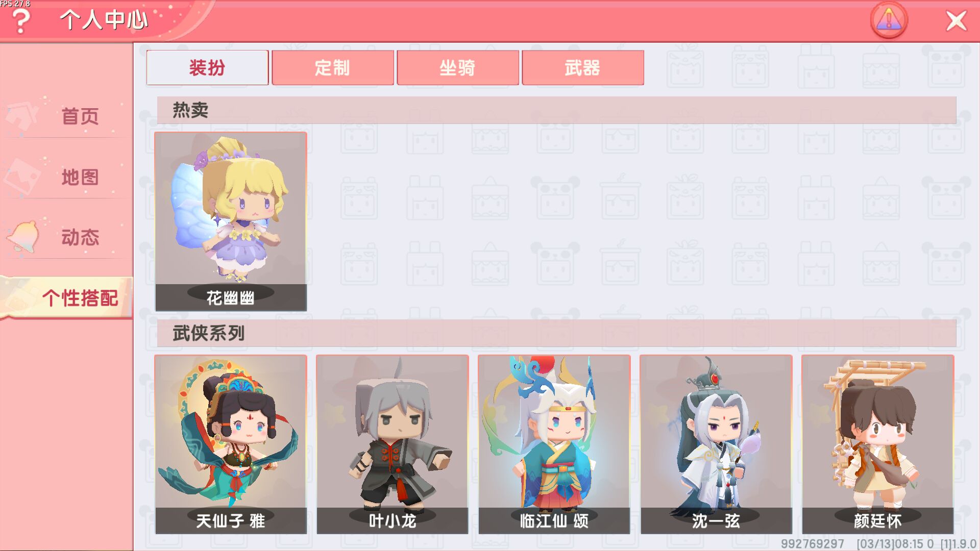
Task: Switch to the 装扮 tab
Action: tap(207, 67)
